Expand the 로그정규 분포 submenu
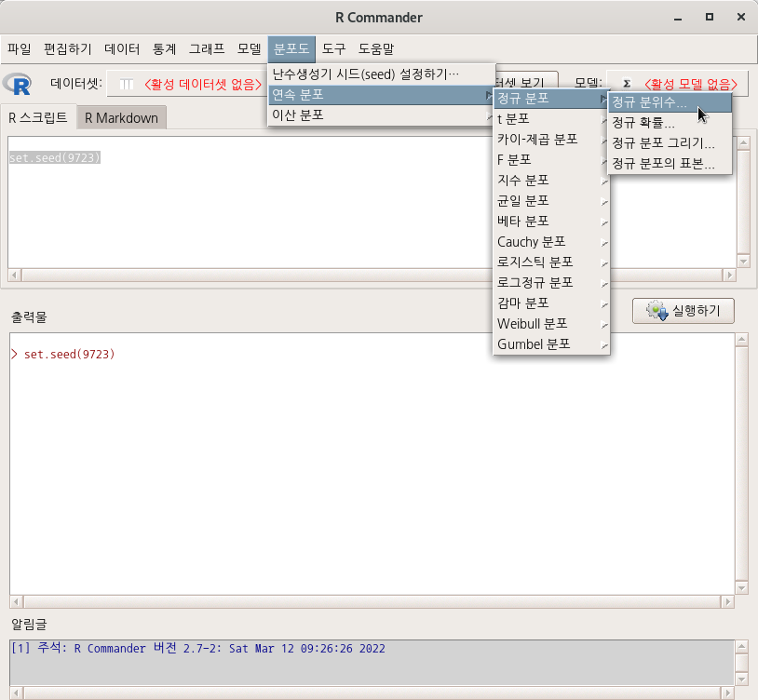The image size is (758, 700). pyautogui.click(x=551, y=283)
